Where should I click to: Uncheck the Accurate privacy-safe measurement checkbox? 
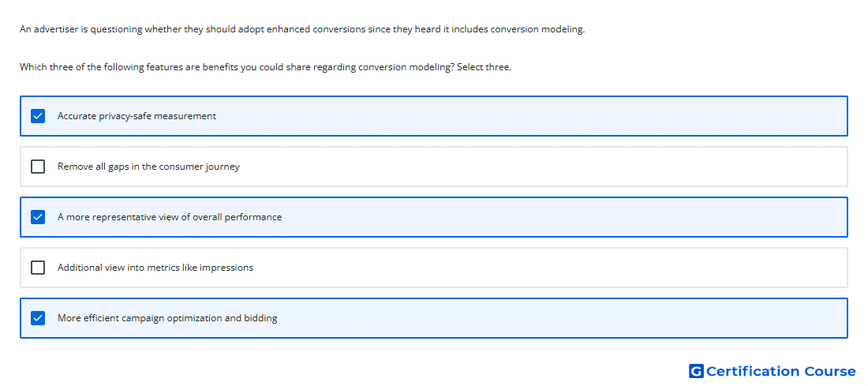point(38,116)
